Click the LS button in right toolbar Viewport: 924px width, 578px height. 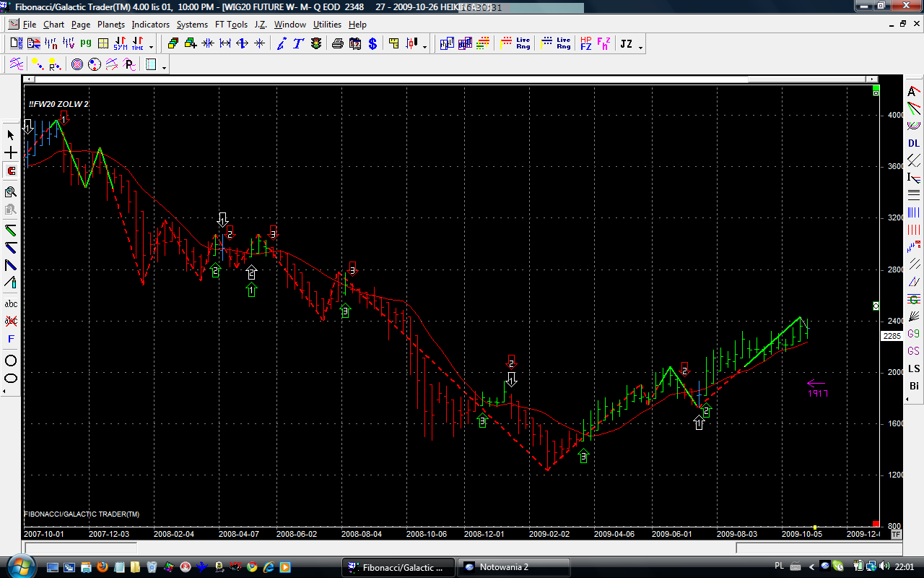click(x=914, y=368)
